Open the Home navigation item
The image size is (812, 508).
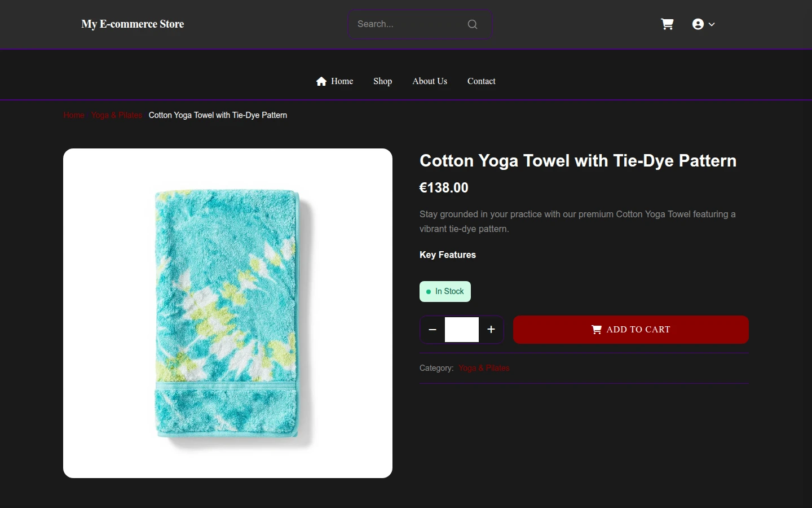(x=334, y=81)
